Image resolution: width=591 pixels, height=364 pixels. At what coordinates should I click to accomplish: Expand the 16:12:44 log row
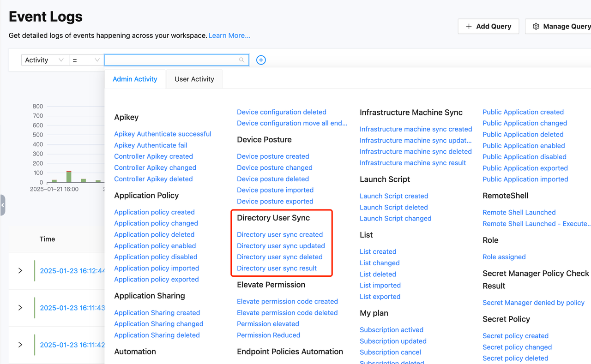click(20, 271)
